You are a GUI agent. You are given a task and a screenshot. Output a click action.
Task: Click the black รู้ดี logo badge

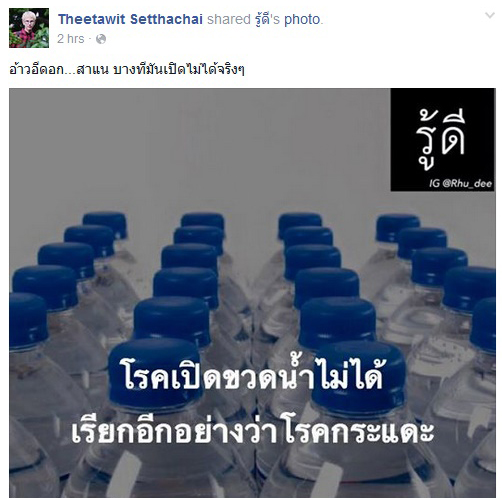(x=442, y=140)
